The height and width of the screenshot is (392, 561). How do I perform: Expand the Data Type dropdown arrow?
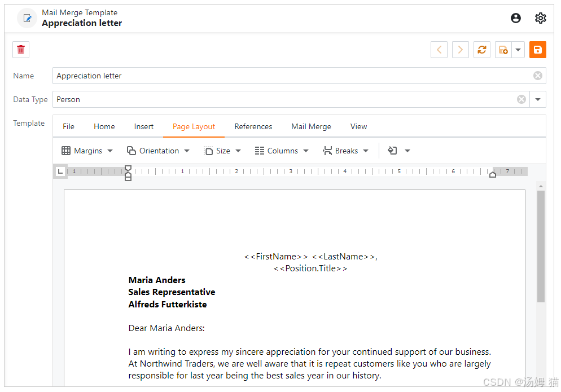[x=538, y=99]
